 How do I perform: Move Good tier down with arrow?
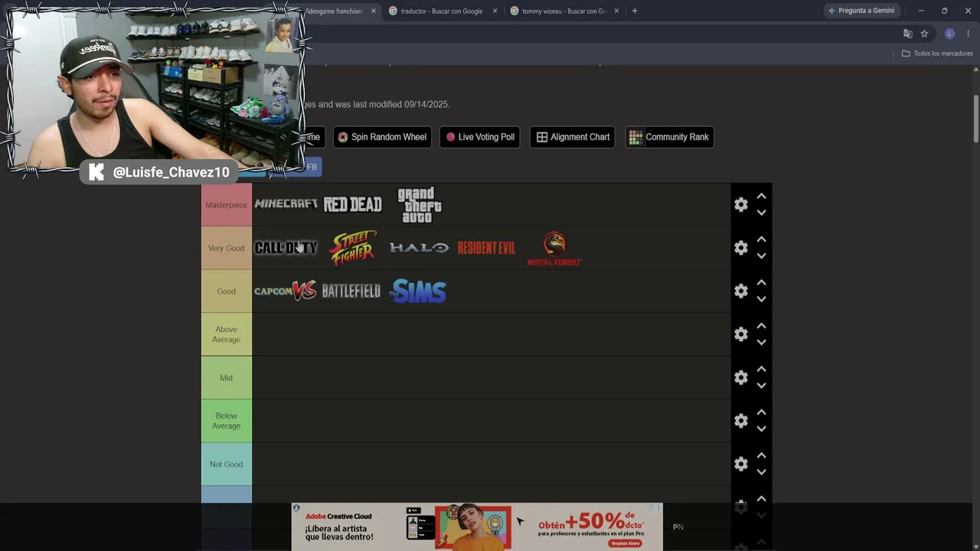pos(761,299)
